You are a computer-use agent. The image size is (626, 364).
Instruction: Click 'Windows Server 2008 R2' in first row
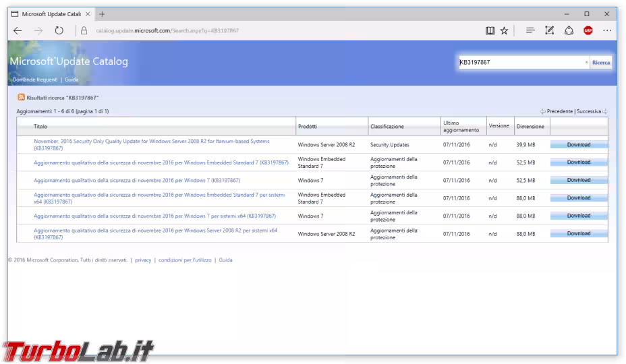326,145
